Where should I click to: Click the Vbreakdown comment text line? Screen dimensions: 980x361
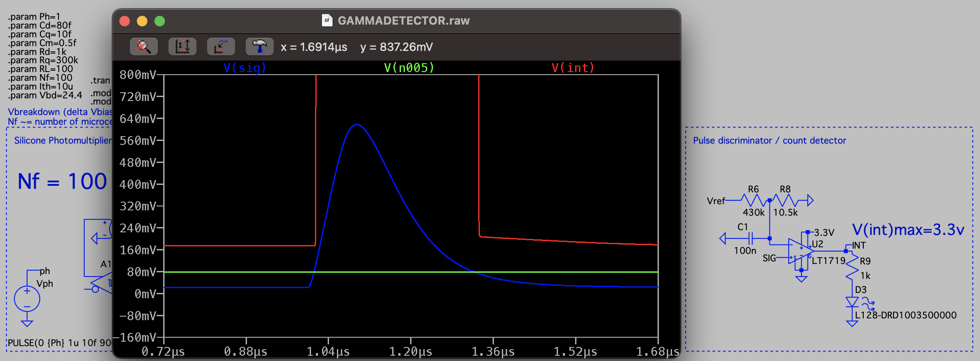tap(60, 112)
